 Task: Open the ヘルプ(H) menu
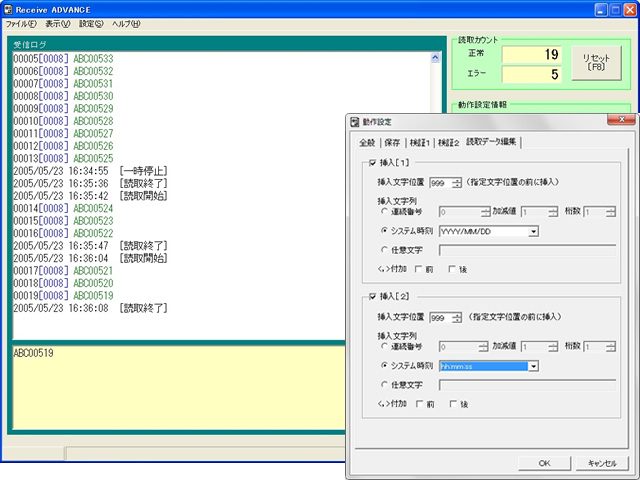click(126, 24)
